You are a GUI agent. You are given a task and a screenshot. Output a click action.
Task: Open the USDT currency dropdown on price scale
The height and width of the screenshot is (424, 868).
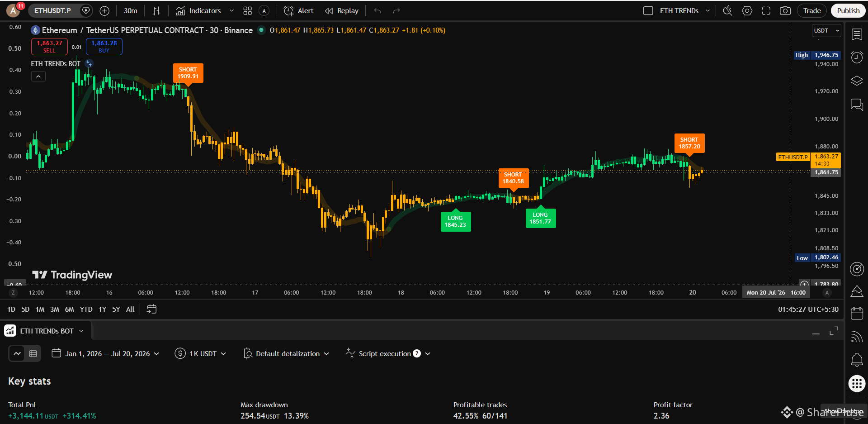point(826,31)
